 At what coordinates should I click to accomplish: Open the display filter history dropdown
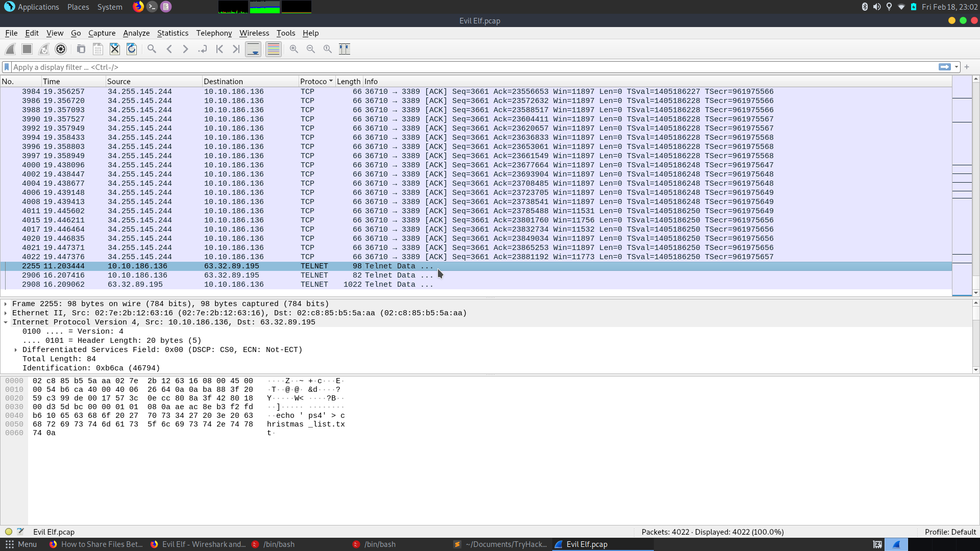tap(957, 67)
